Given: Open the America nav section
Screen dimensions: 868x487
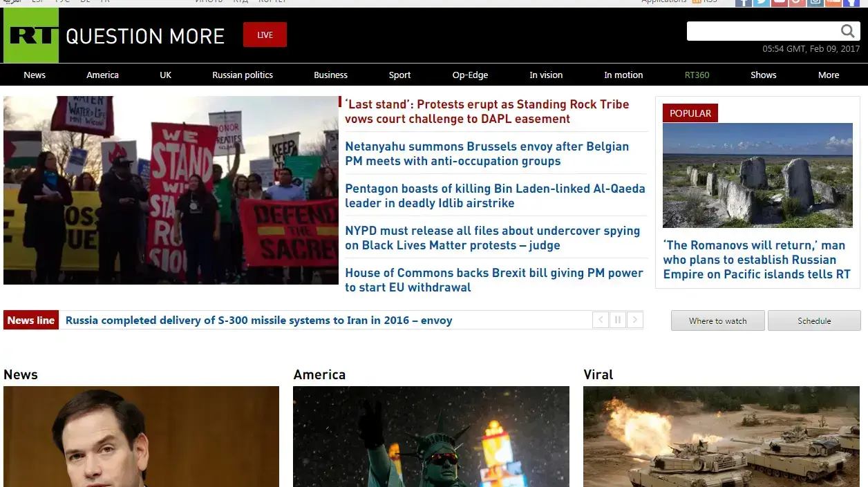Looking at the screenshot, I should (102, 75).
